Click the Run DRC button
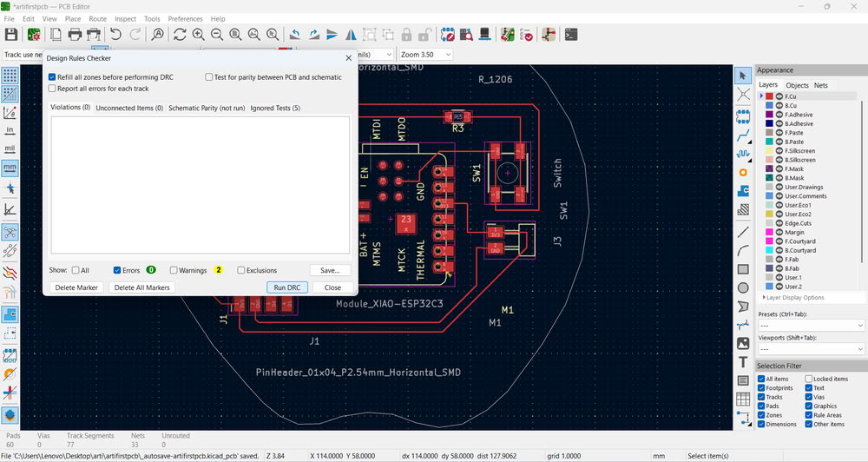Screen dimensions: 868x462 (x=287, y=287)
